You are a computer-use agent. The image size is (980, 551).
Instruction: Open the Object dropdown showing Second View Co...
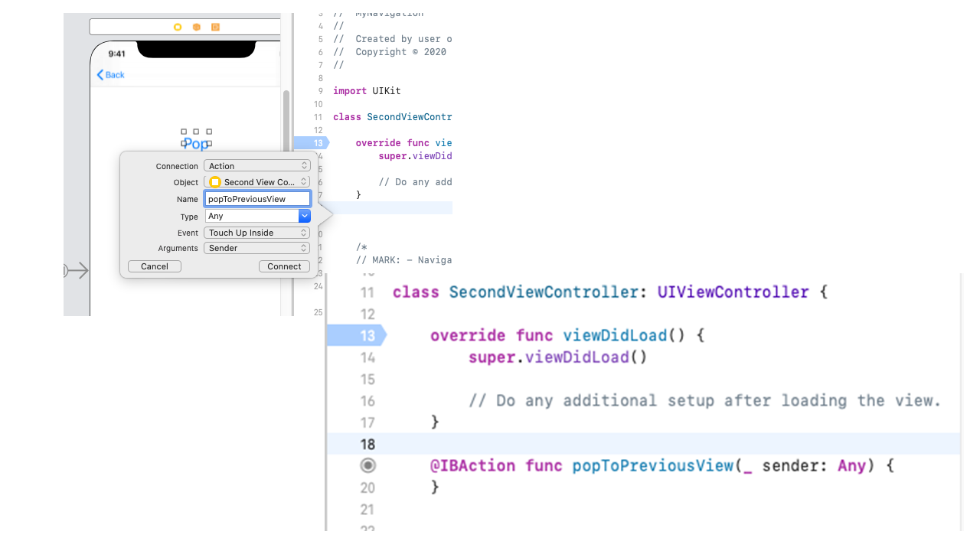(x=256, y=182)
